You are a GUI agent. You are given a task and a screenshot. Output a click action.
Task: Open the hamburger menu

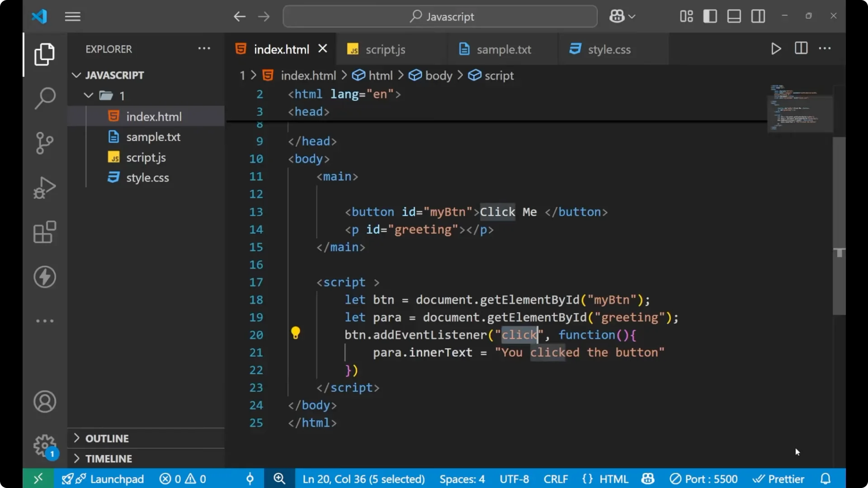pos(72,16)
